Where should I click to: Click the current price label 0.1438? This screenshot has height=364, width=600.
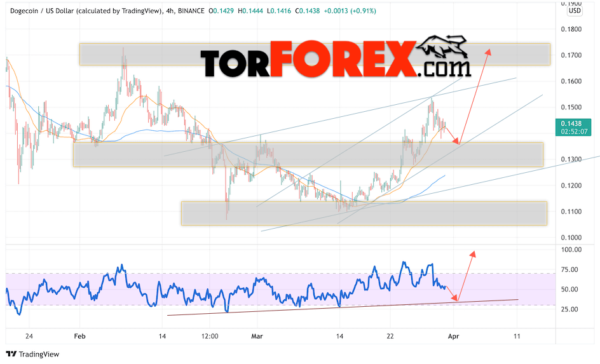(571, 123)
